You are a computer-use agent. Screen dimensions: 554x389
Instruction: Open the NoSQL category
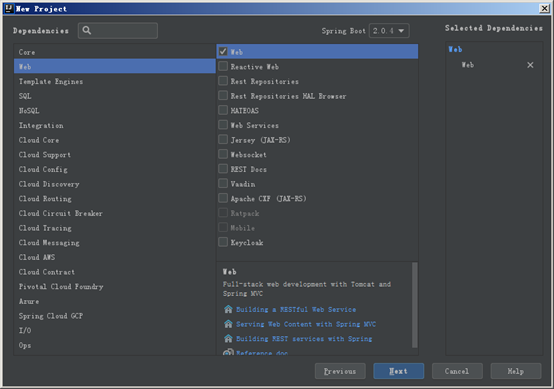click(115, 111)
